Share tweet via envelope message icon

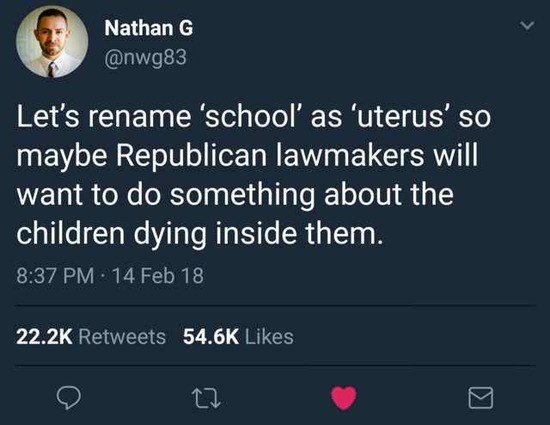coord(481,398)
